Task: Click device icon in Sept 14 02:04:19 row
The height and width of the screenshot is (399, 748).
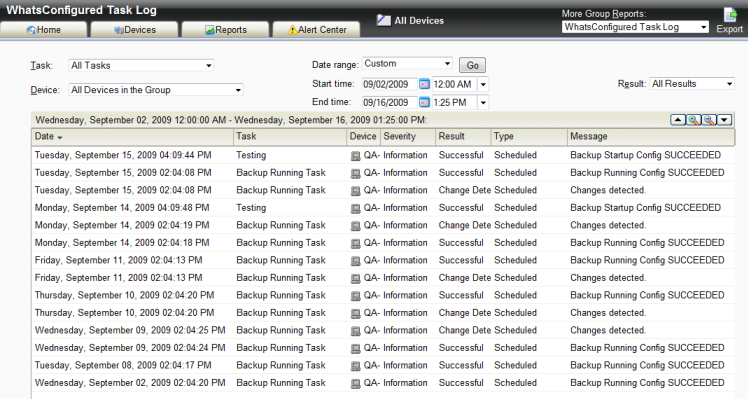Action: coord(355,226)
